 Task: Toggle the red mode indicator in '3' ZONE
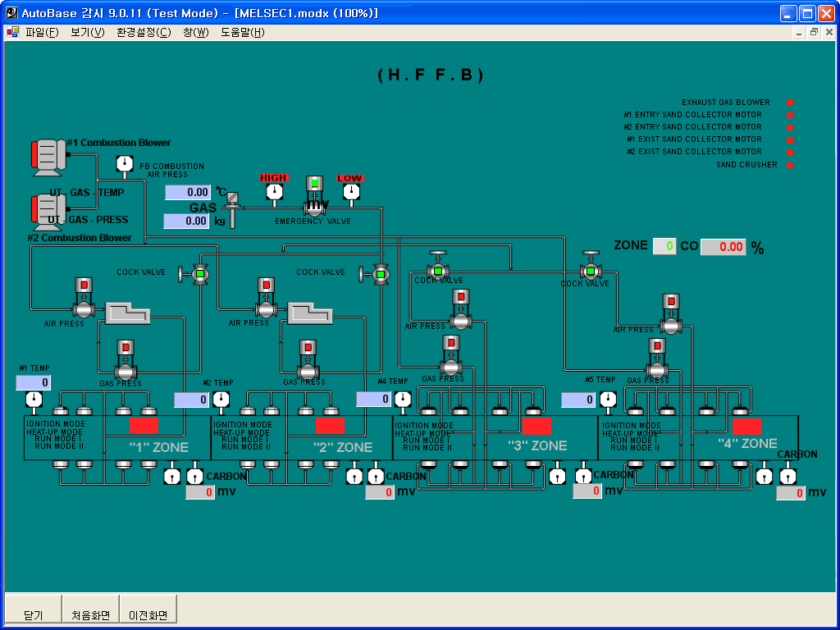(x=537, y=426)
